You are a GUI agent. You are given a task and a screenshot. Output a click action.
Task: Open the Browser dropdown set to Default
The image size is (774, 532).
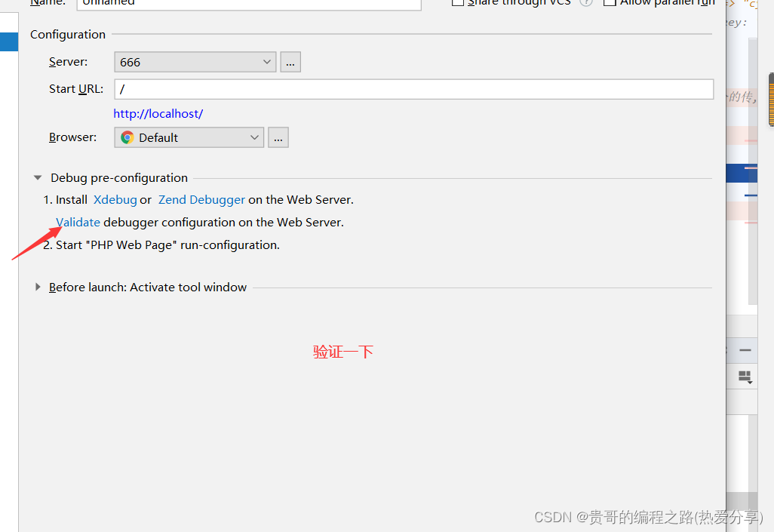(x=189, y=137)
